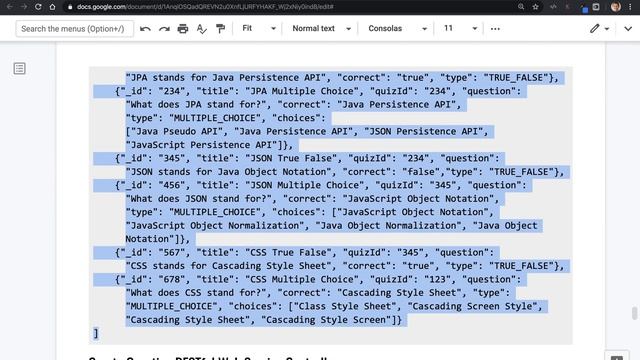Click the text "Class Style Sheet"
640x360 pixels.
[345, 307]
